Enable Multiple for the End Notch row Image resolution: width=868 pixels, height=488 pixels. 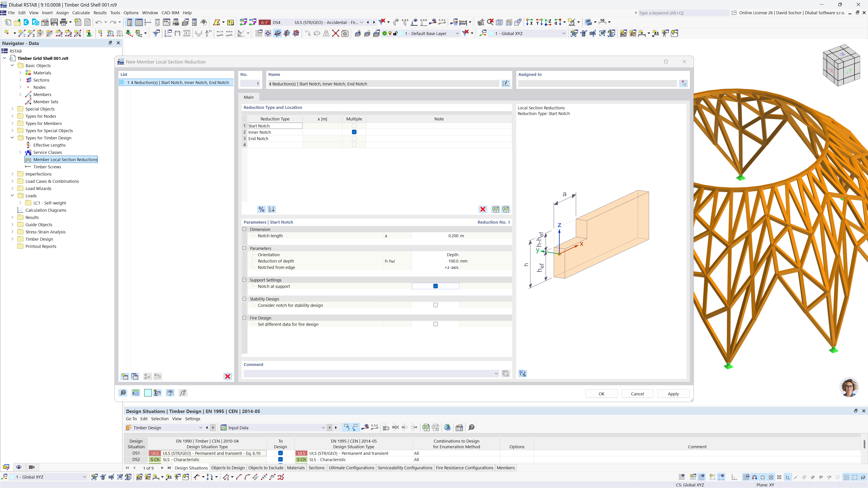[x=354, y=138]
